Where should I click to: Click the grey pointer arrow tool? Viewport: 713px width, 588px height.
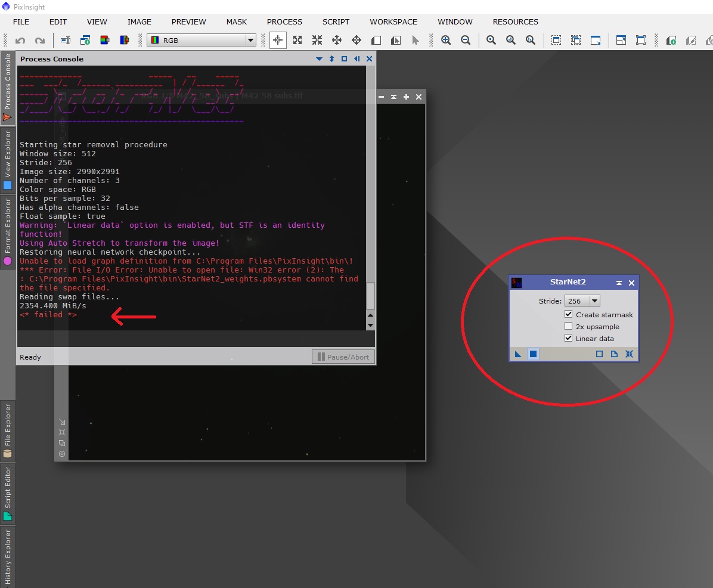tap(415, 41)
